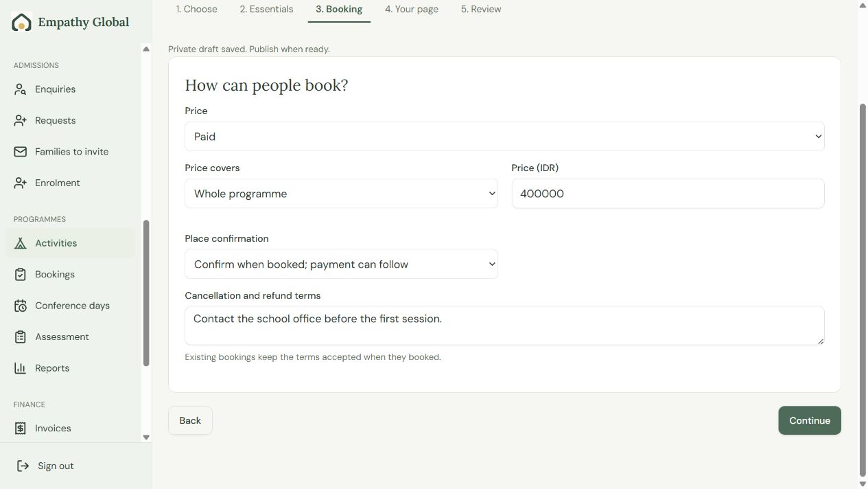Click the Assessment clipboard icon
This screenshot has width=868, height=489.
(21, 337)
